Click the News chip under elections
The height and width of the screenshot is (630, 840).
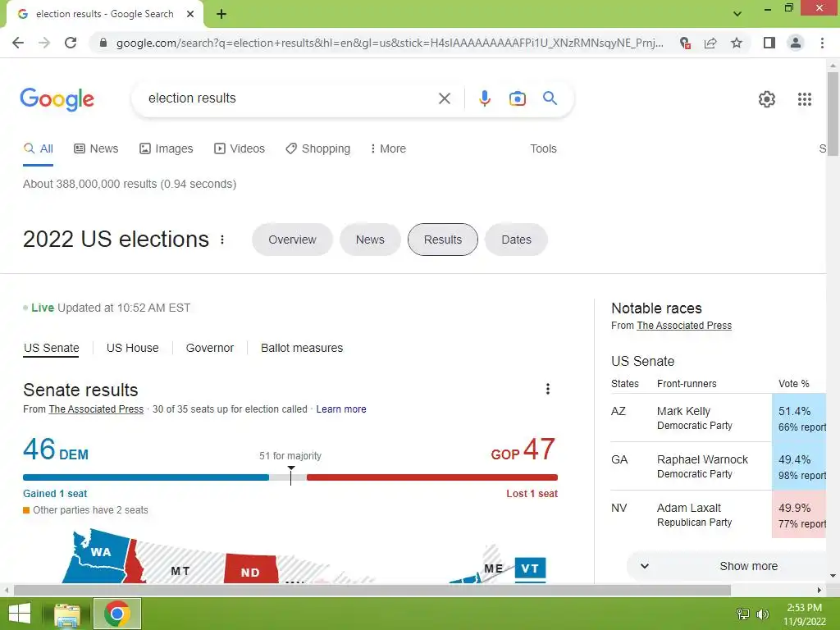click(x=370, y=240)
